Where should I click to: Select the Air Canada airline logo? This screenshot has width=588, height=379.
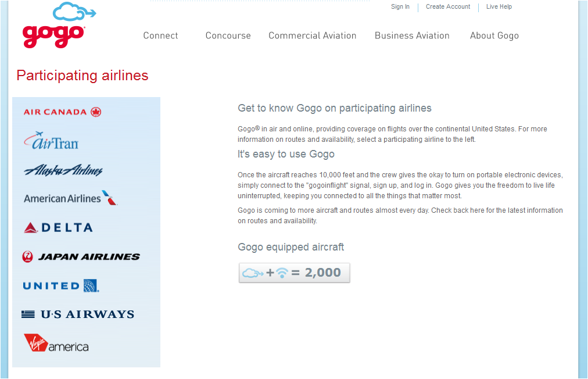click(62, 112)
